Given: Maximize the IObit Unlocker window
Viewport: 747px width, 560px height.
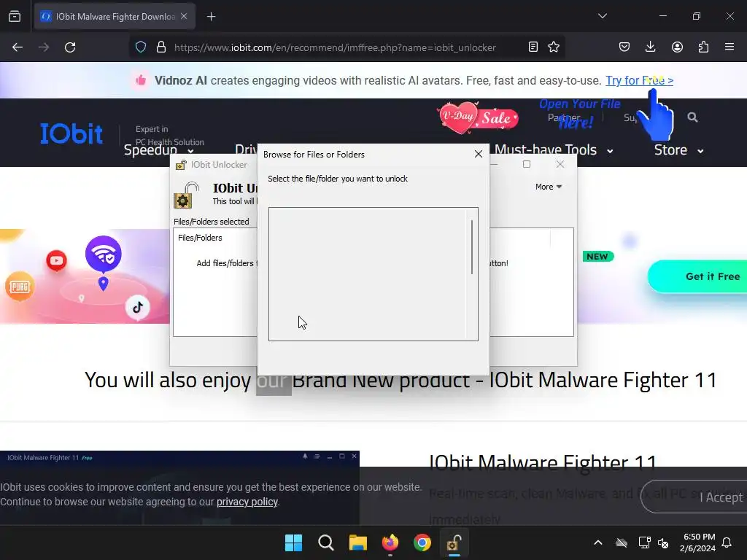Looking at the screenshot, I should click(527, 164).
